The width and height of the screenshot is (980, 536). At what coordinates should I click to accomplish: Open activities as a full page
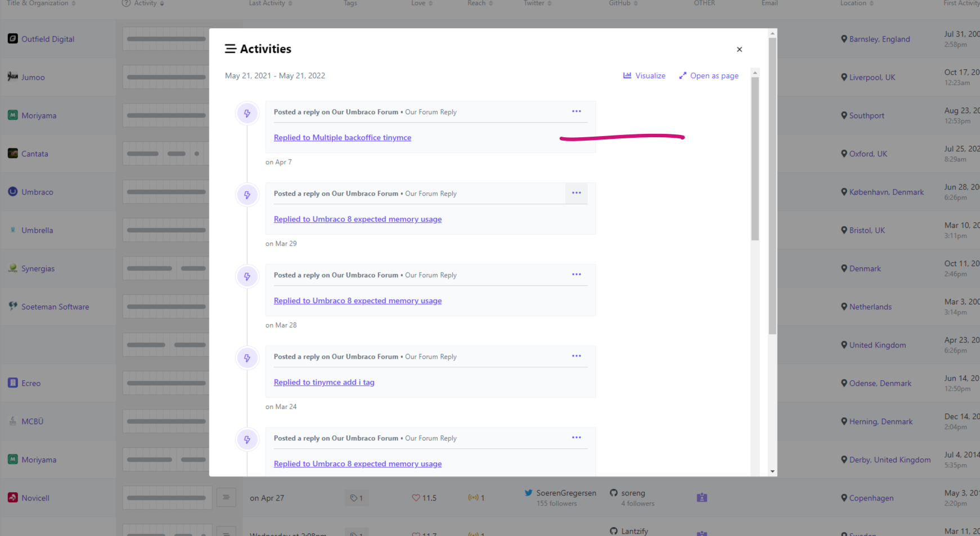click(709, 75)
